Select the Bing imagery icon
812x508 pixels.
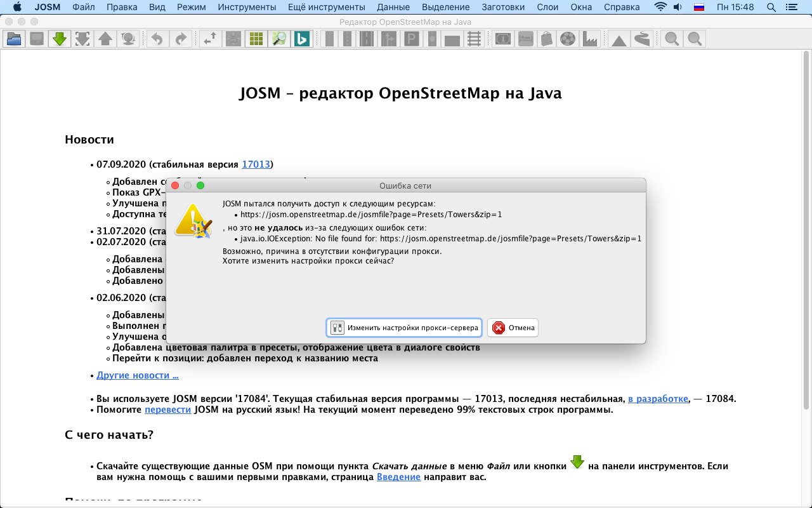[301, 39]
